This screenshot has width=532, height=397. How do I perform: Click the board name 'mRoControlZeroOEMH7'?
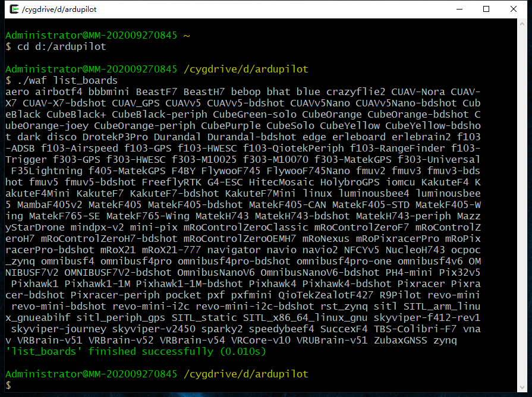click(x=240, y=238)
